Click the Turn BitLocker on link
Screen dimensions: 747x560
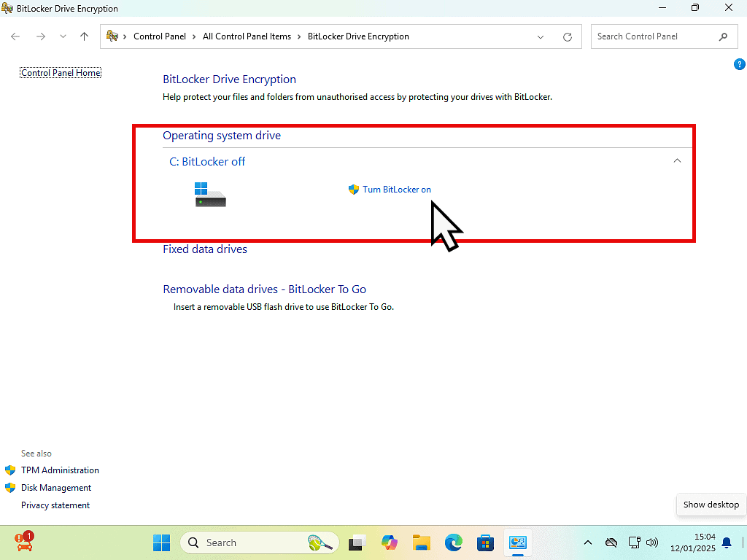click(396, 190)
